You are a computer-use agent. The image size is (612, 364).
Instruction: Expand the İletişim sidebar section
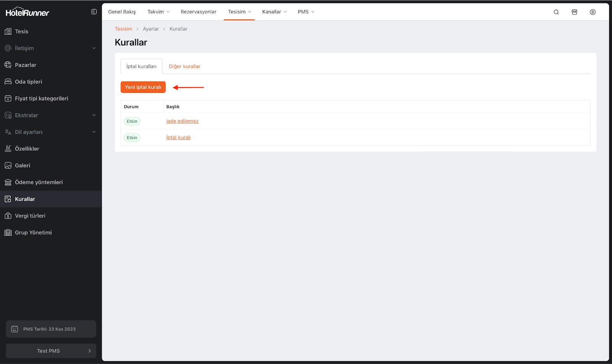(94, 48)
